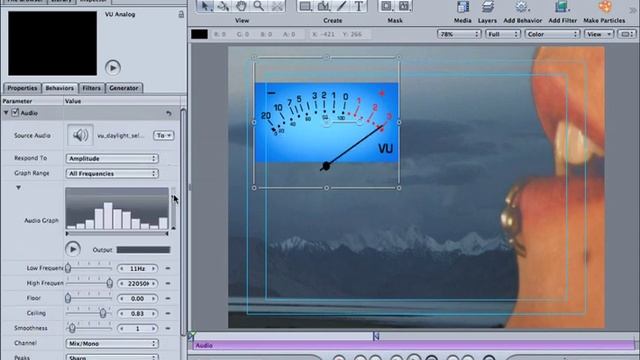
Task: Open the canvas View dropdown
Action: coord(599,34)
